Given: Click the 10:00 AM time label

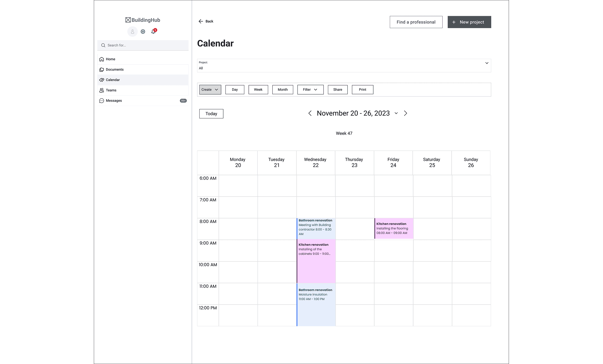Looking at the screenshot, I should click(x=208, y=265).
